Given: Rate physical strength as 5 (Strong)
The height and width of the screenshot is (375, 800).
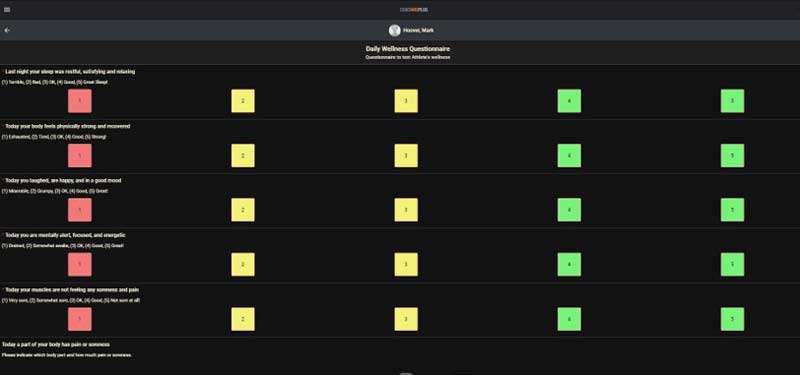Looking at the screenshot, I should [732, 156].
